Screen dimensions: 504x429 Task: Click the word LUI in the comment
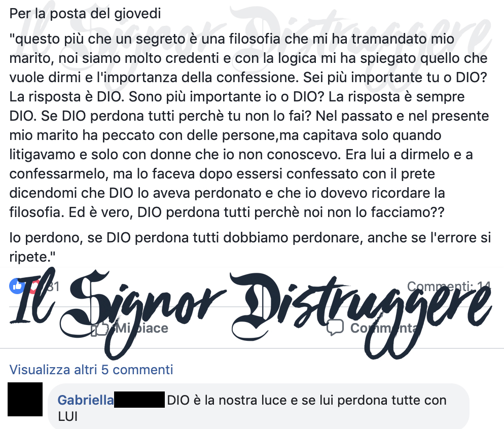[x=68, y=416]
